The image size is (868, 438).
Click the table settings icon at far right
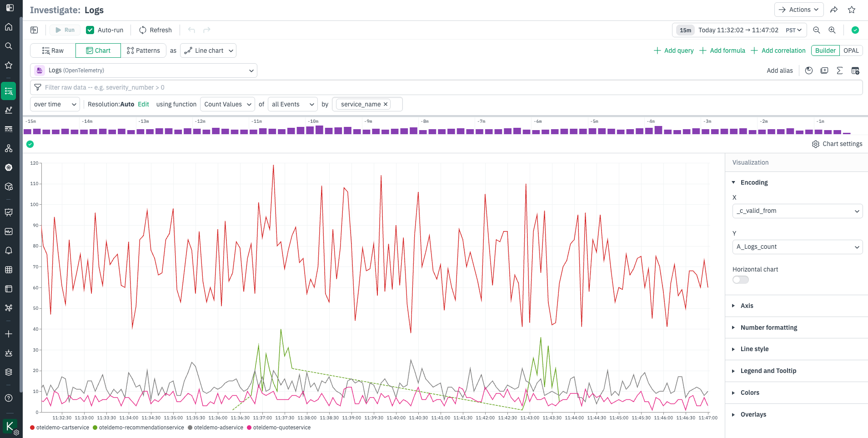[855, 70]
